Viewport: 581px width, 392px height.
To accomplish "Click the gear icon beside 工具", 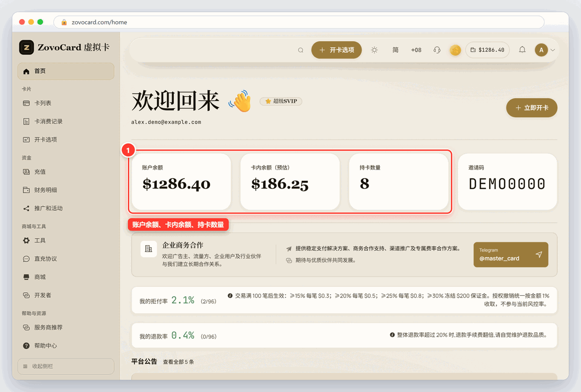I will 26,240.
